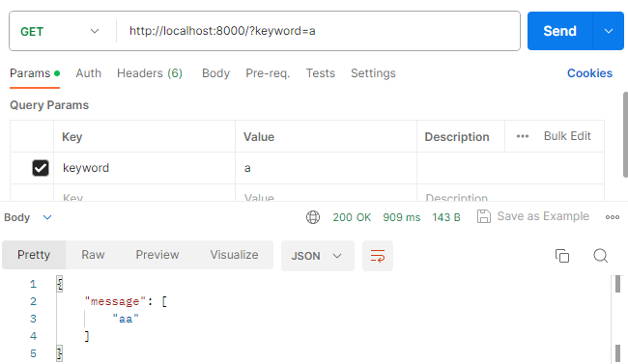Uncheck the keyword parameter checkbox

click(41, 168)
